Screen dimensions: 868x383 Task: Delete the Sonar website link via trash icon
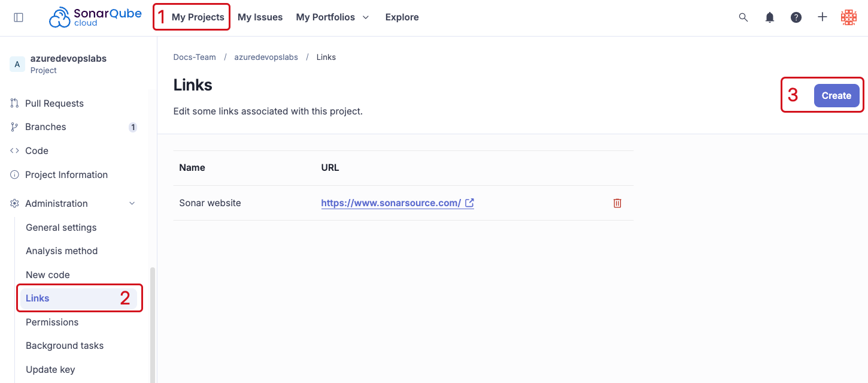(617, 203)
